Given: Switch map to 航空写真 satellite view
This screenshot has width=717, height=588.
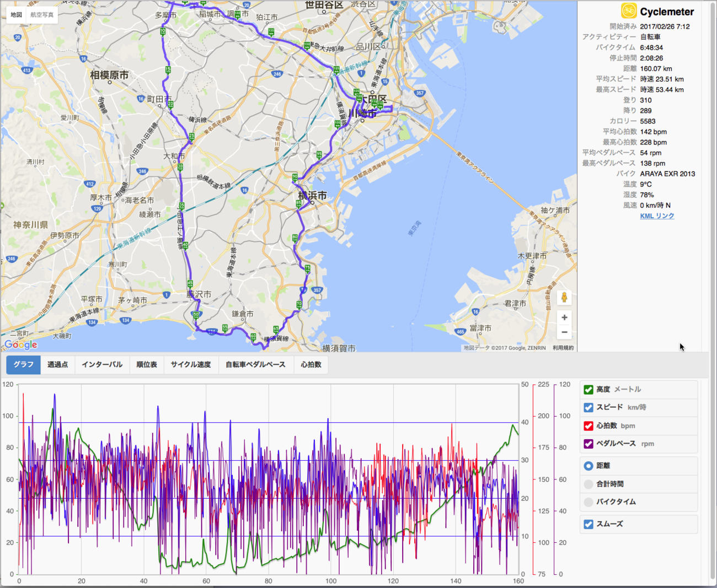Looking at the screenshot, I should (x=42, y=15).
